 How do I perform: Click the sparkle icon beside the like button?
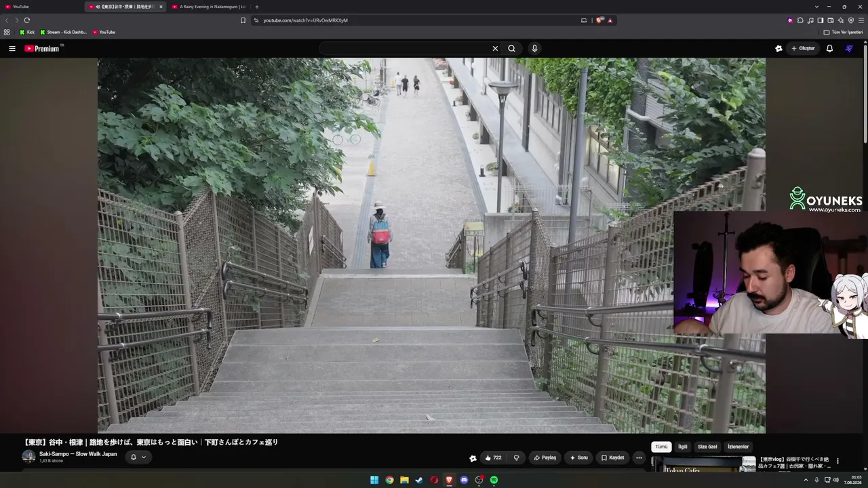point(473,458)
